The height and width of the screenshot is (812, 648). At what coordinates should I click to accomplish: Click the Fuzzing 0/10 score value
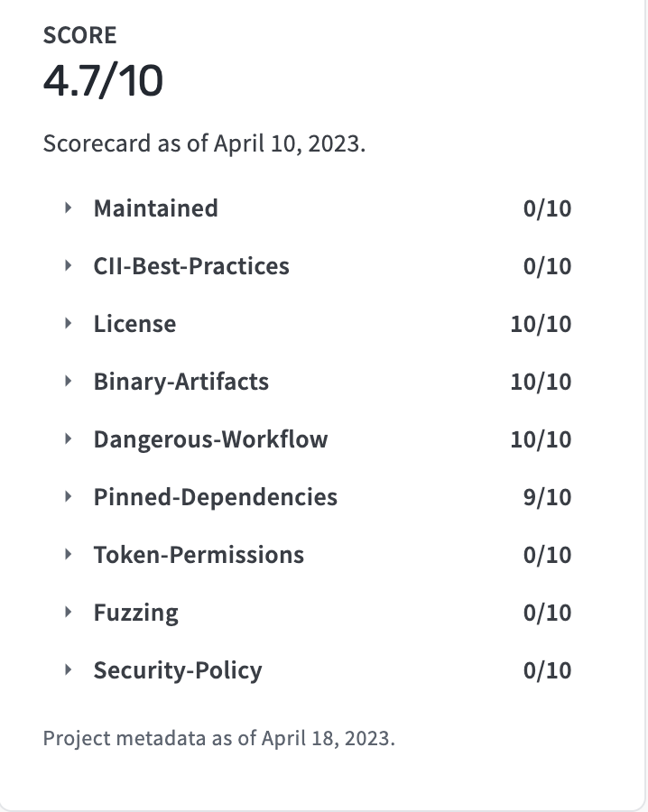coord(547,613)
